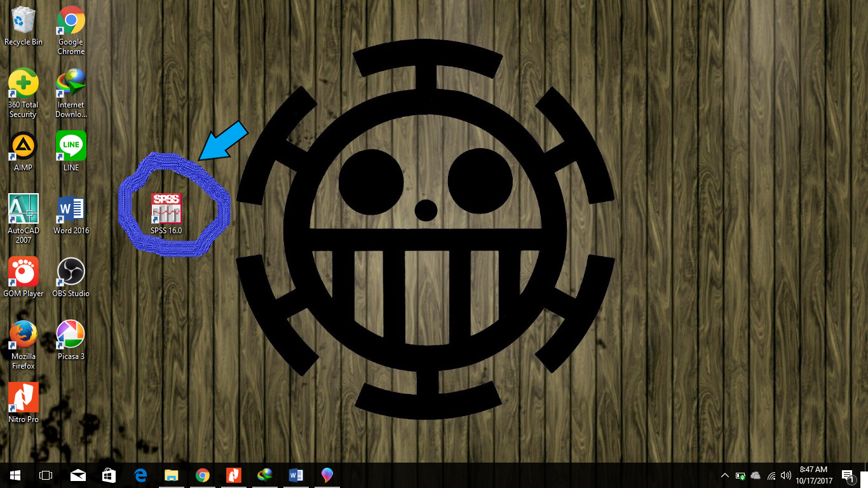Switch to Chrome on the taskbar
The image size is (868, 488).
coord(203,475)
